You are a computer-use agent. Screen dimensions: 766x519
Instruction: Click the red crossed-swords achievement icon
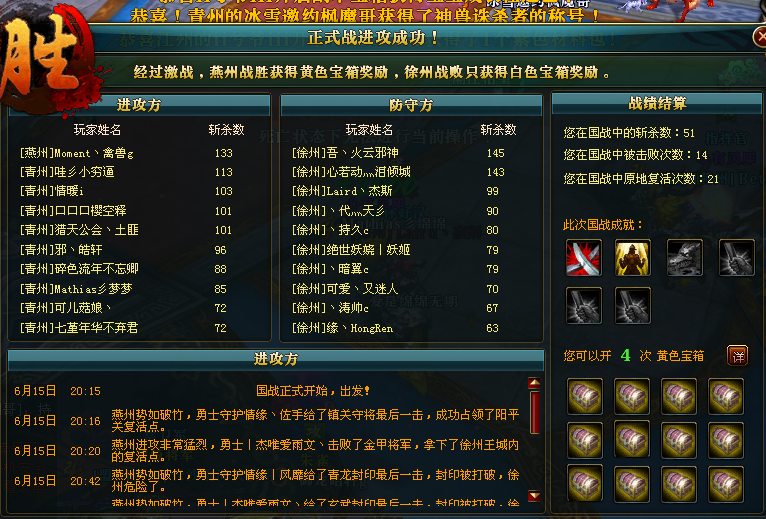pyautogui.click(x=584, y=258)
